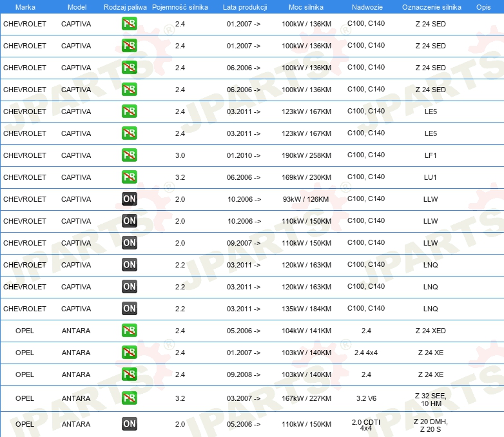Click the diesel ON icon in the 09.2007 Captiva row
Screen dimensions: 504x437
tap(129, 243)
